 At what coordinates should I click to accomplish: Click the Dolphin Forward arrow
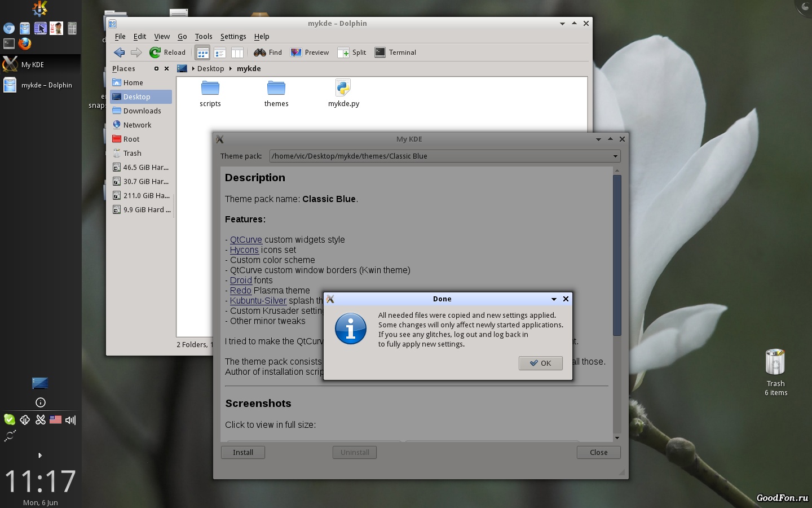pyautogui.click(x=136, y=52)
